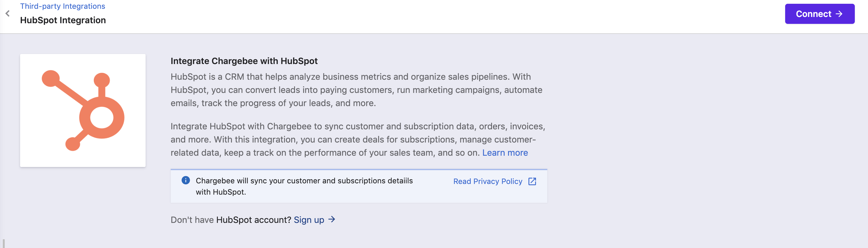Follow the Sign up link
Viewport: 868px width, 248px height.
click(309, 220)
